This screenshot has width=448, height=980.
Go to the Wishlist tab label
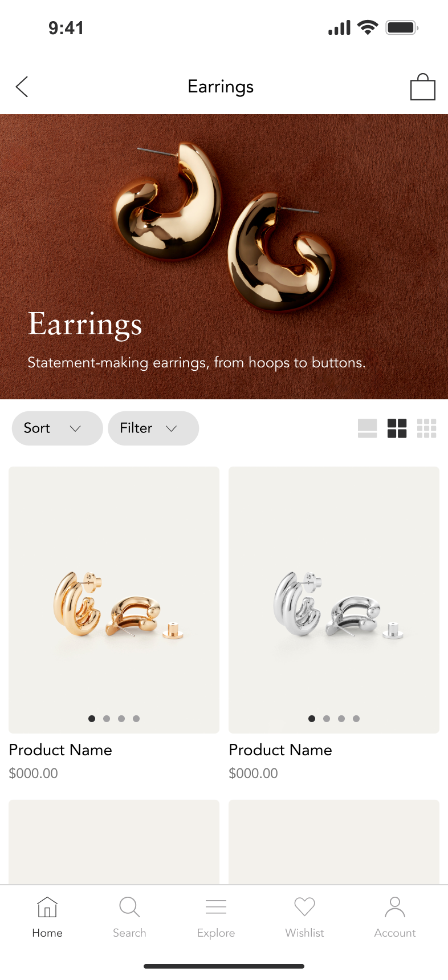click(304, 933)
